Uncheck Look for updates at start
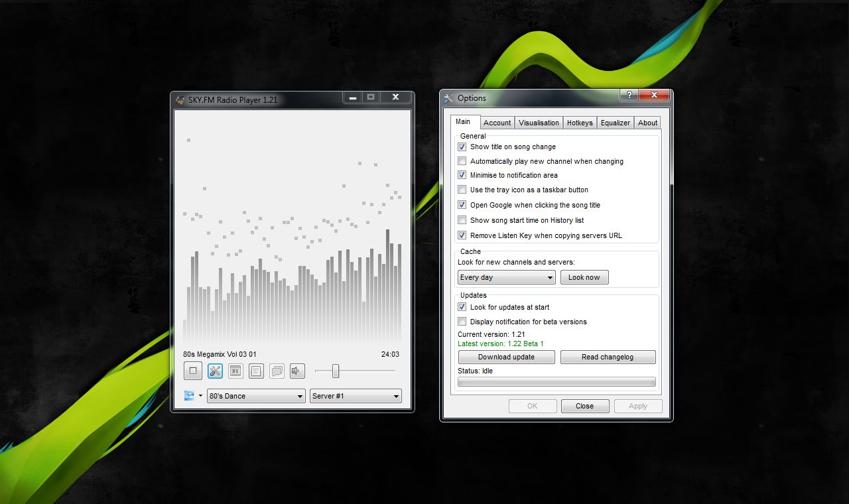This screenshot has width=849, height=504. click(x=462, y=307)
